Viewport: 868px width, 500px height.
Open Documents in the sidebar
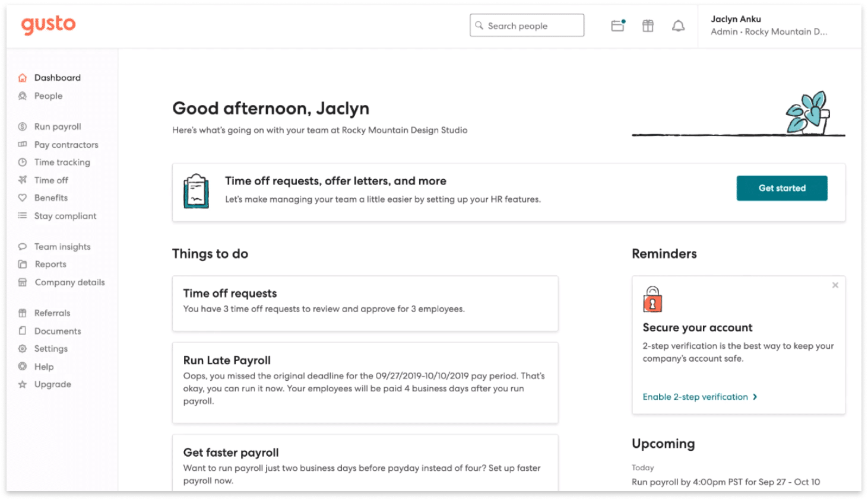57,331
